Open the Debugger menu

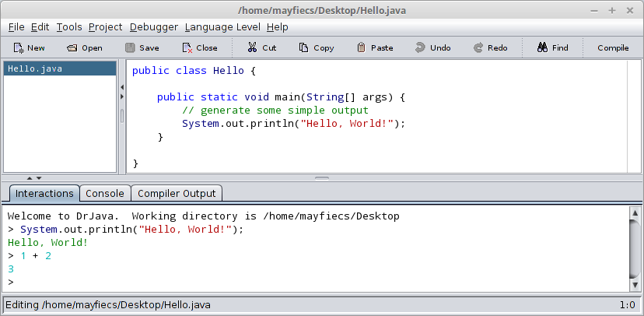point(153,27)
